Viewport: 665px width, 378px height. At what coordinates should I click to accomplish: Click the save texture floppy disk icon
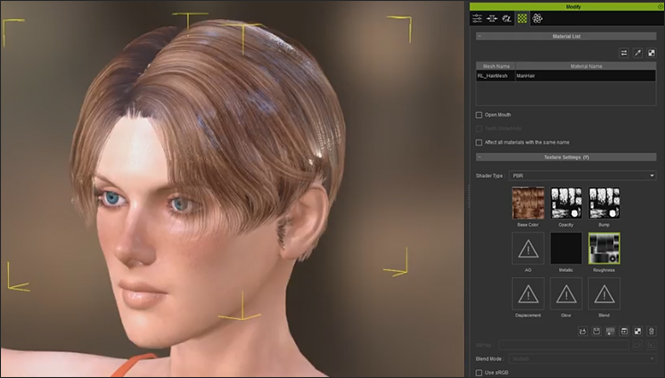(x=596, y=331)
